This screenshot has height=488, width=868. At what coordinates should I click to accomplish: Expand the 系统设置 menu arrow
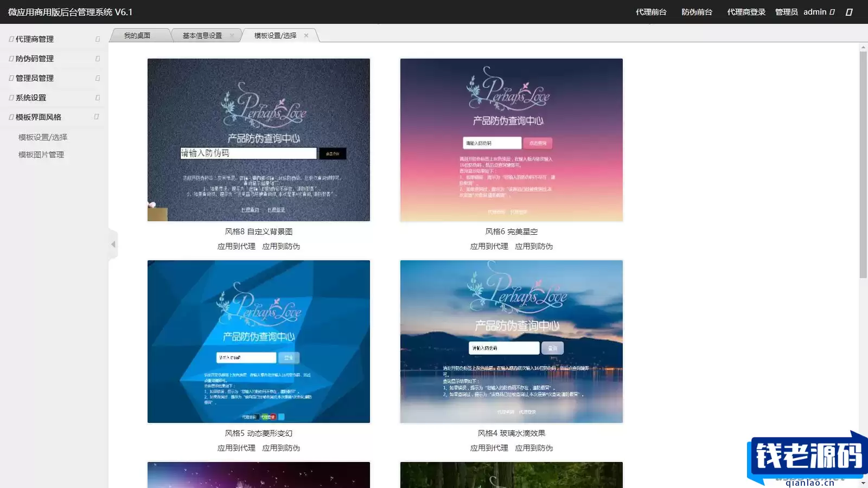[98, 98]
